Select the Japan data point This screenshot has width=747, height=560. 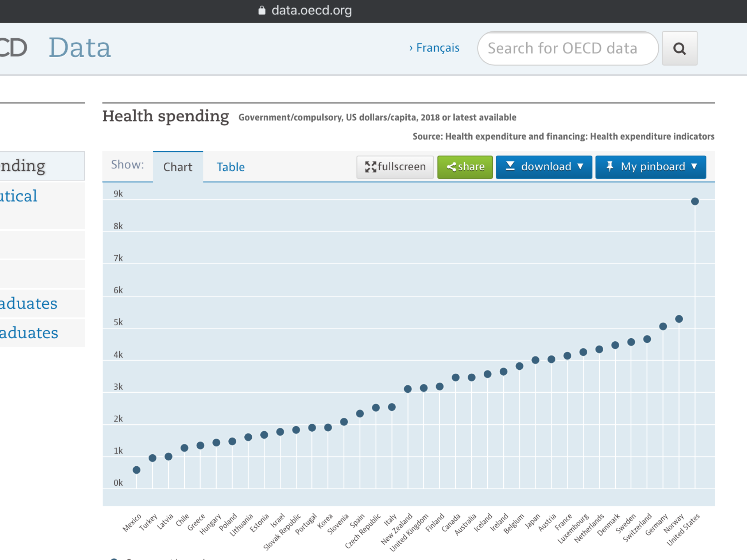535,360
